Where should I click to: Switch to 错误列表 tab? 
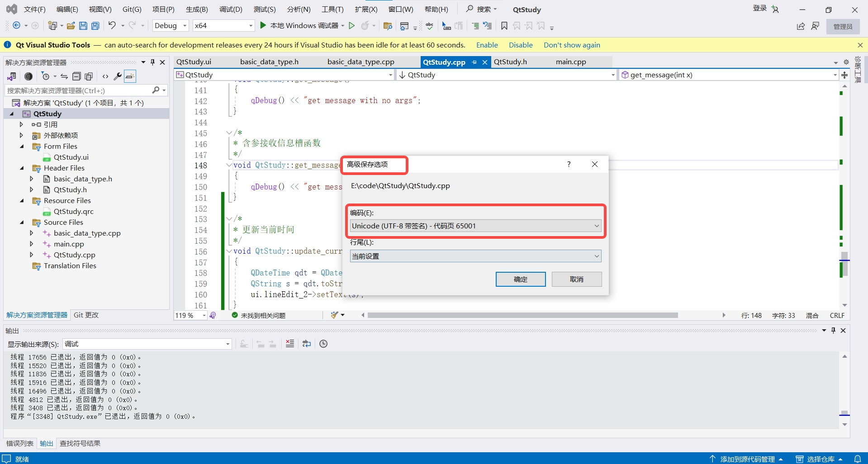[x=20, y=443]
